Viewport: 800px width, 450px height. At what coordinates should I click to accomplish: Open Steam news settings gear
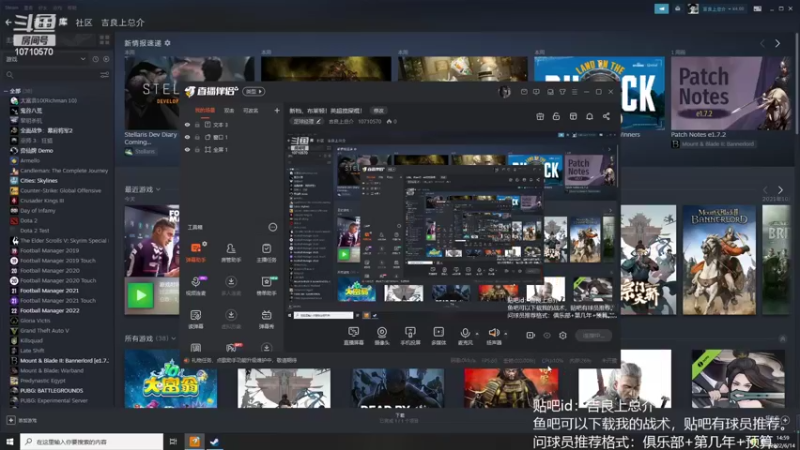(x=167, y=43)
